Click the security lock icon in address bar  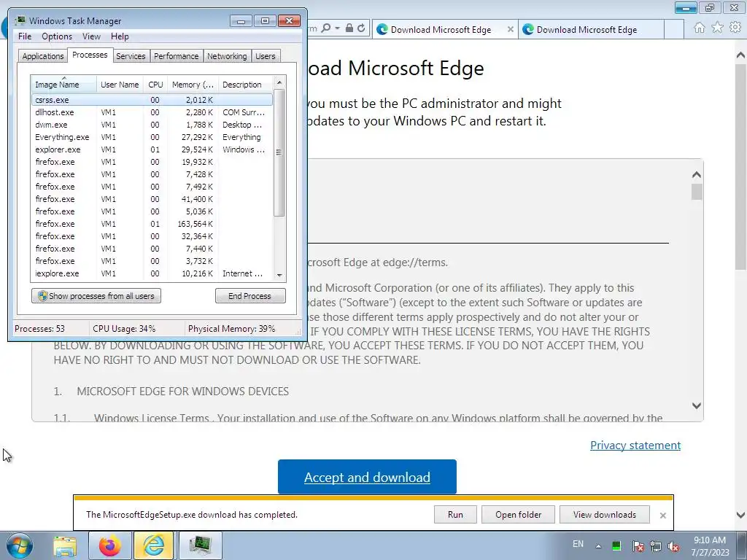349,28
